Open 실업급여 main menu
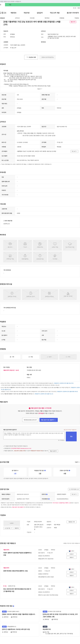The width and height of the screenshot is (80, 644). pos(40,13)
